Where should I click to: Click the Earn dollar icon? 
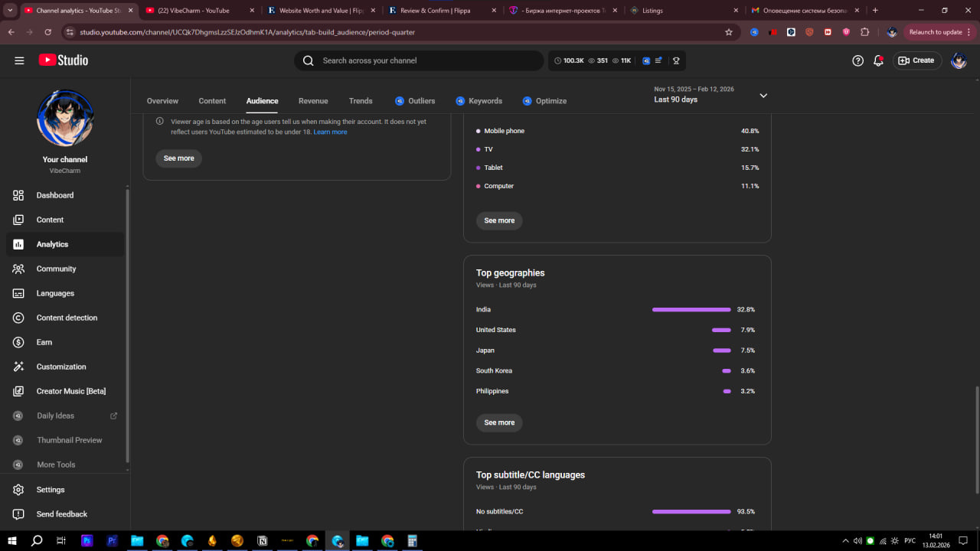pos(18,342)
